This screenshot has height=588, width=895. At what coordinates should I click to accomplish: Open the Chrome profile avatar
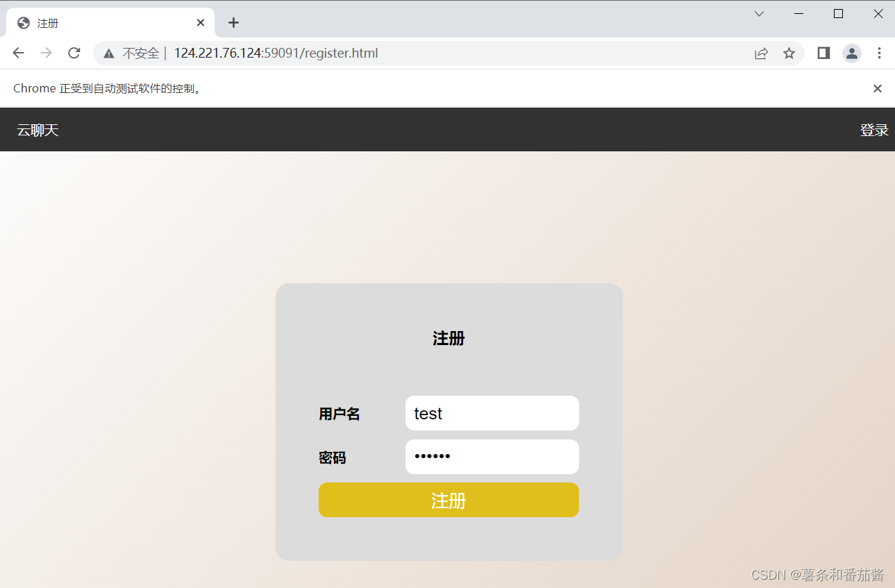point(852,53)
